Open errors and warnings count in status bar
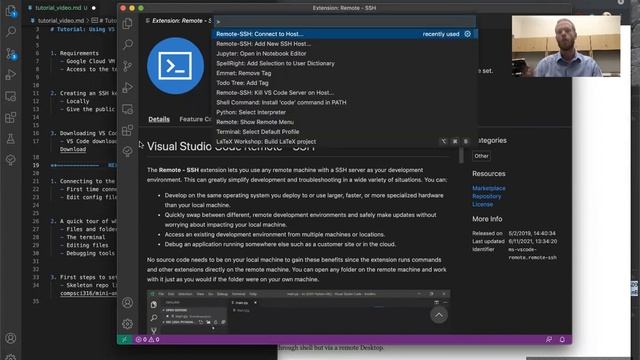The image size is (640, 360). point(147,339)
